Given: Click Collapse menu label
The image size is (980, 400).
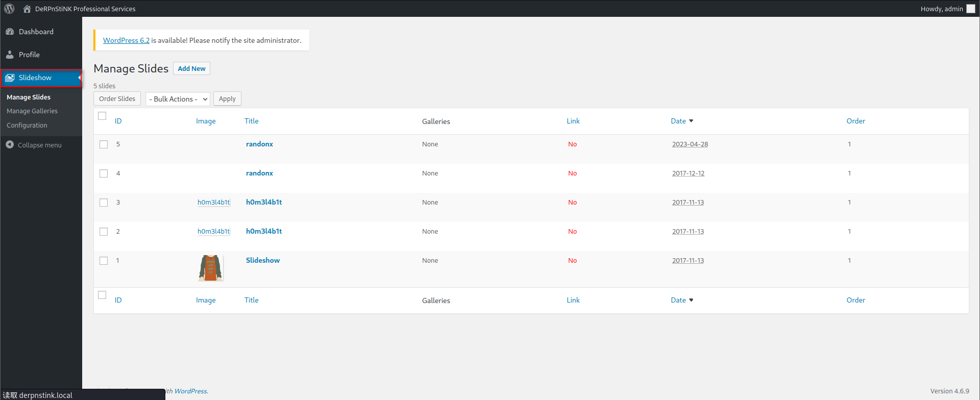Looking at the screenshot, I should pos(40,145).
